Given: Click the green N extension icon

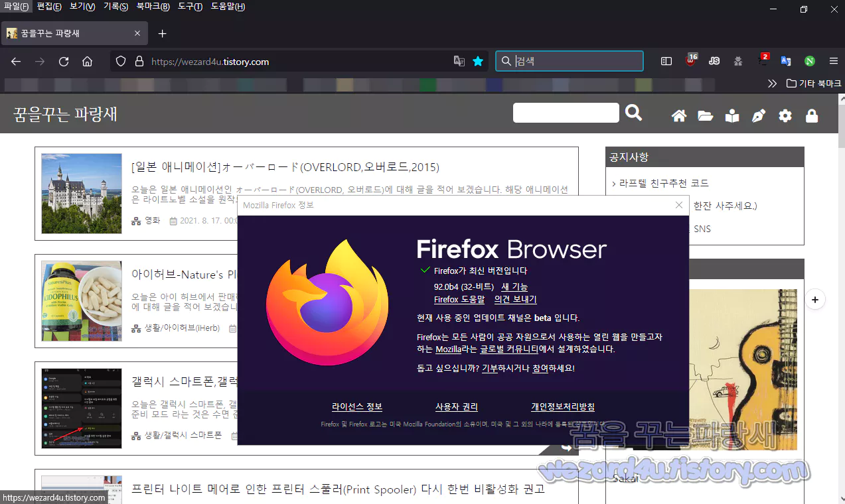Looking at the screenshot, I should pos(809,61).
